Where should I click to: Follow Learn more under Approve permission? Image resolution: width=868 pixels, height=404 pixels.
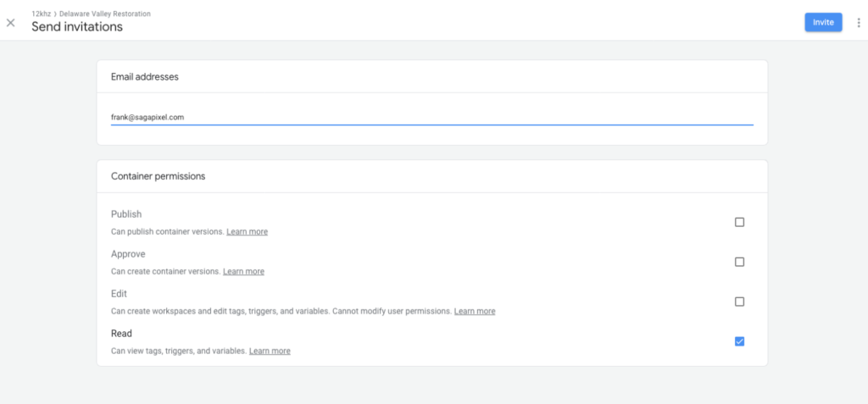(x=243, y=272)
